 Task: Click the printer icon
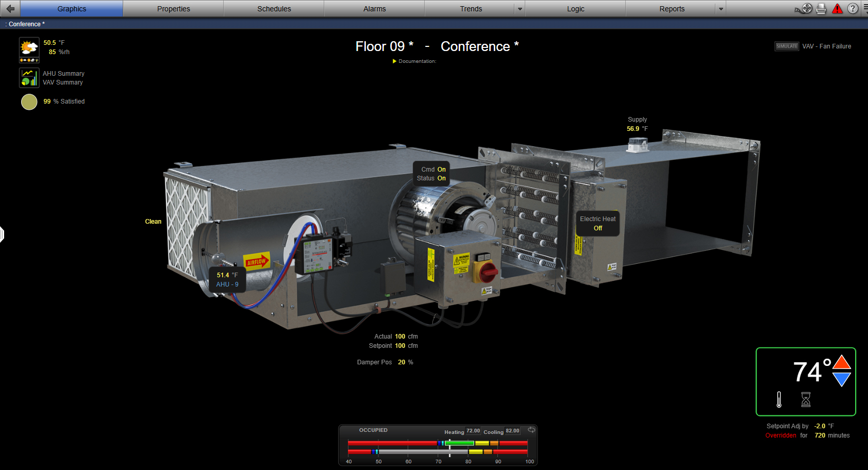click(821, 9)
